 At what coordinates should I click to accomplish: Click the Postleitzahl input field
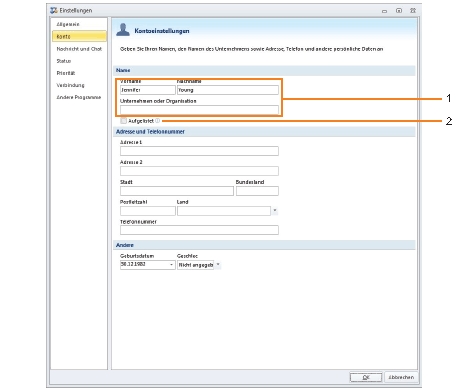click(x=148, y=211)
